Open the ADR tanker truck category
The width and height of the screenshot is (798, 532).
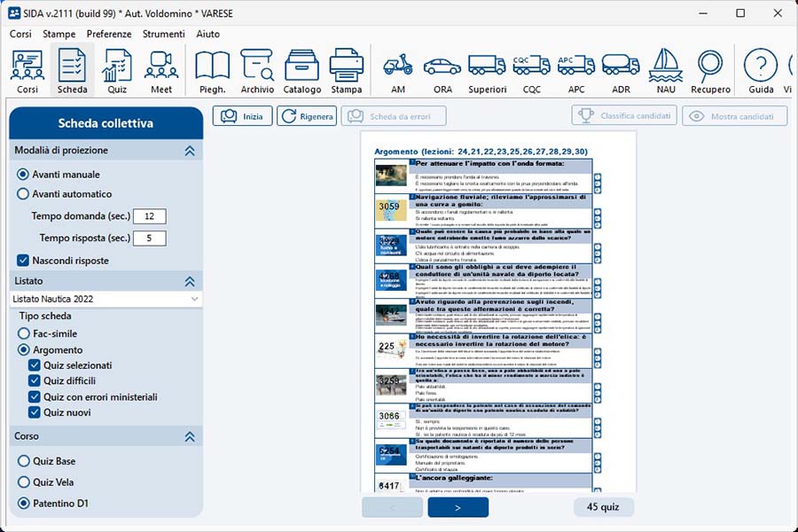pos(620,71)
